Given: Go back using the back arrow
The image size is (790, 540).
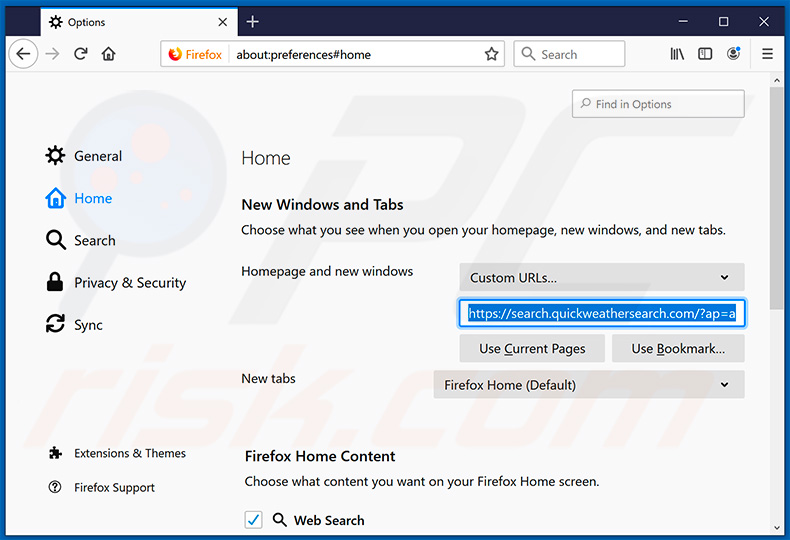Looking at the screenshot, I should (x=23, y=53).
